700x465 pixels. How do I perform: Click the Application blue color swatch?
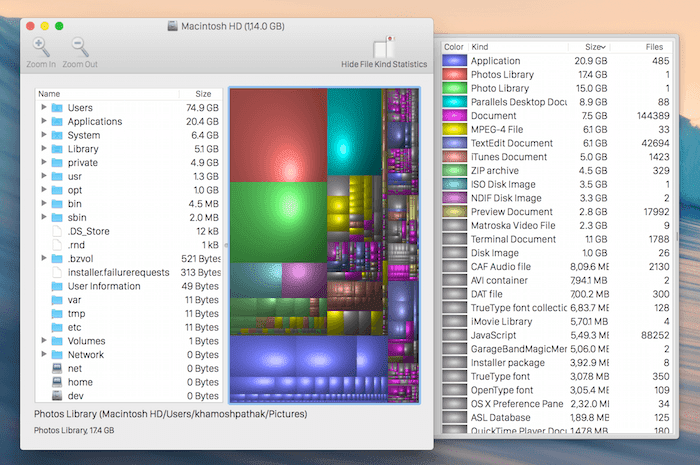coord(454,61)
